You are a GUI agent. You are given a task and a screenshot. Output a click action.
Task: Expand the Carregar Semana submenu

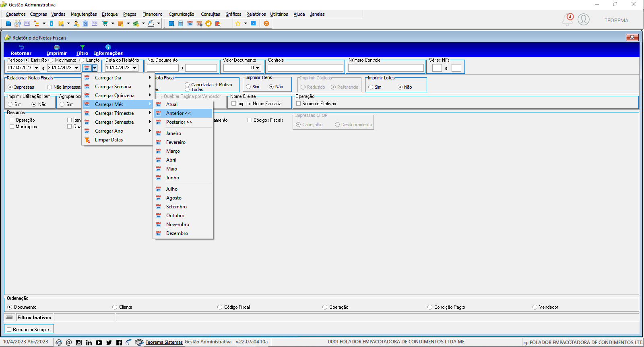(118, 87)
